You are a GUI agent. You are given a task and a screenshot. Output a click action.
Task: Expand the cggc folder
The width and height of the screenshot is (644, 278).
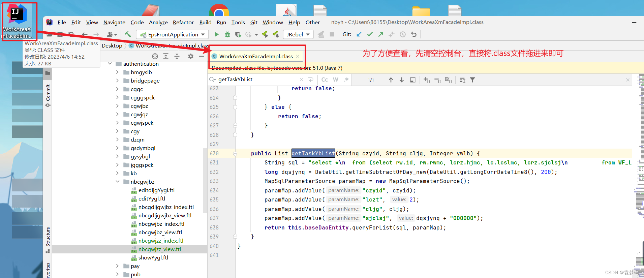click(117, 89)
